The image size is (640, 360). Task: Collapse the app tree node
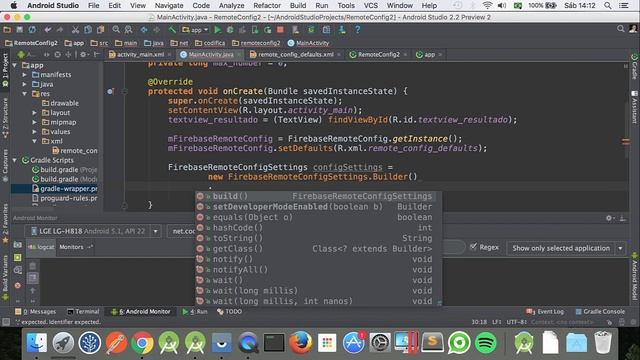15,65
